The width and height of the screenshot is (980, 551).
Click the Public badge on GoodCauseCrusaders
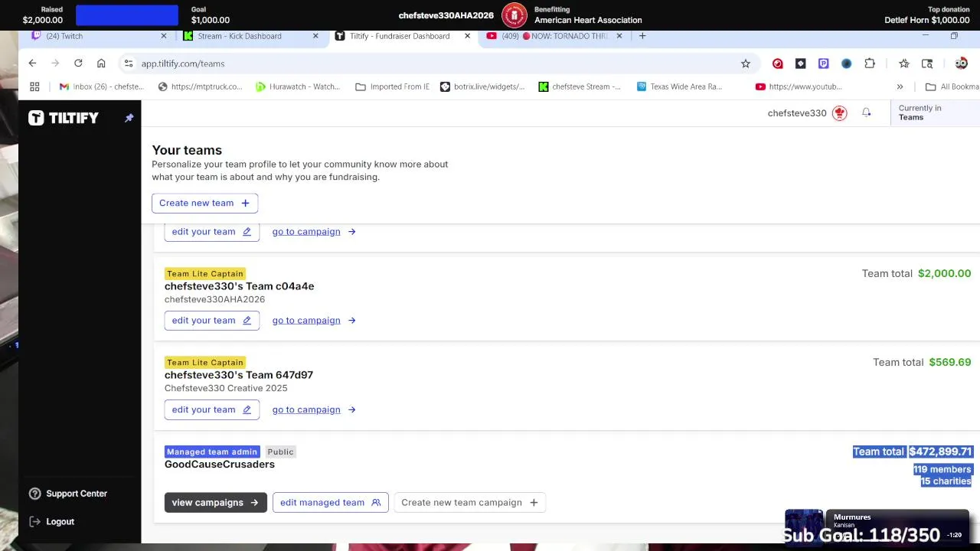[280, 452]
